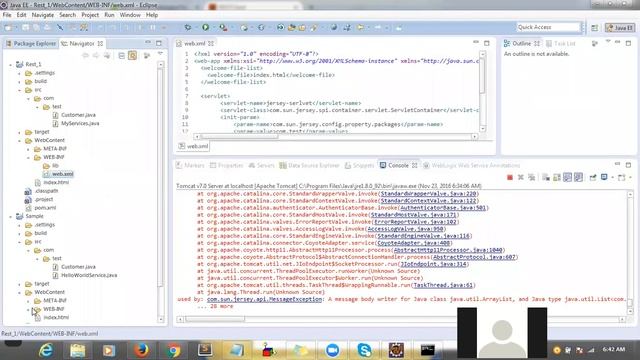The width and height of the screenshot is (640, 360).
Task: Collapse the Rest_1 WEB-INF folder
Action: (x=28, y=158)
